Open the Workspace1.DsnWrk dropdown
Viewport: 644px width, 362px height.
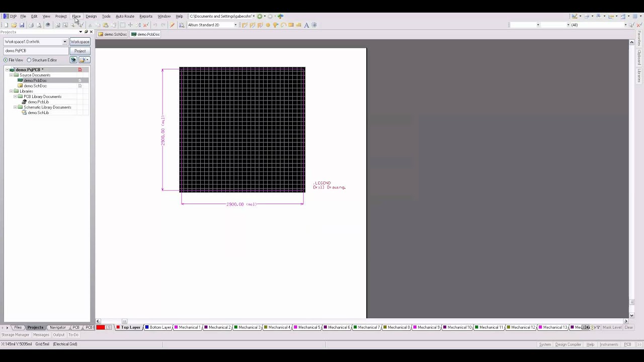[64, 42]
